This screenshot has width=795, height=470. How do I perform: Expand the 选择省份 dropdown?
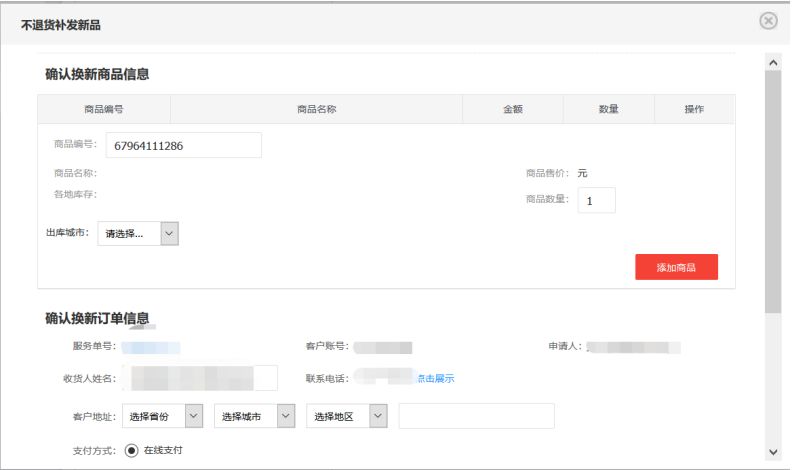click(x=164, y=416)
